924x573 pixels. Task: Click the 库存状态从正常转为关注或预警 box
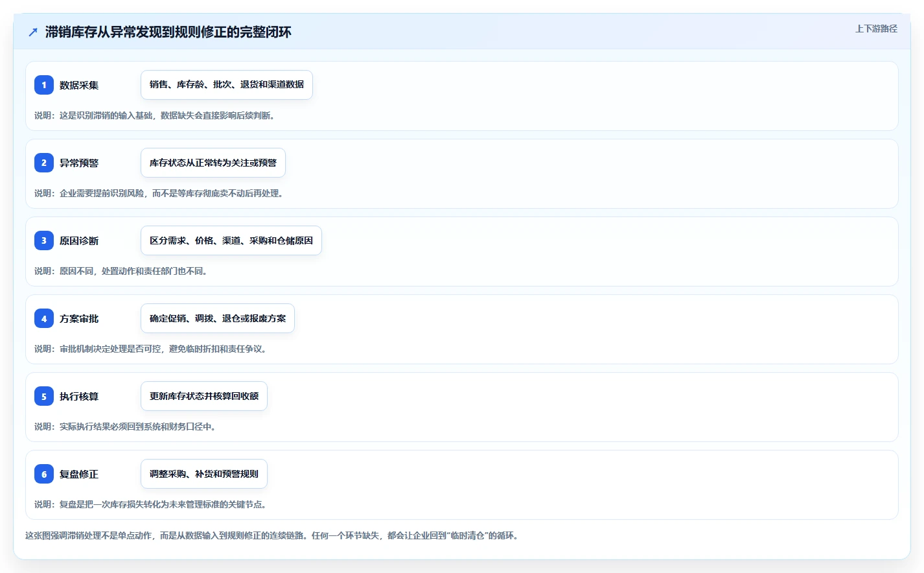tap(213, 163)
